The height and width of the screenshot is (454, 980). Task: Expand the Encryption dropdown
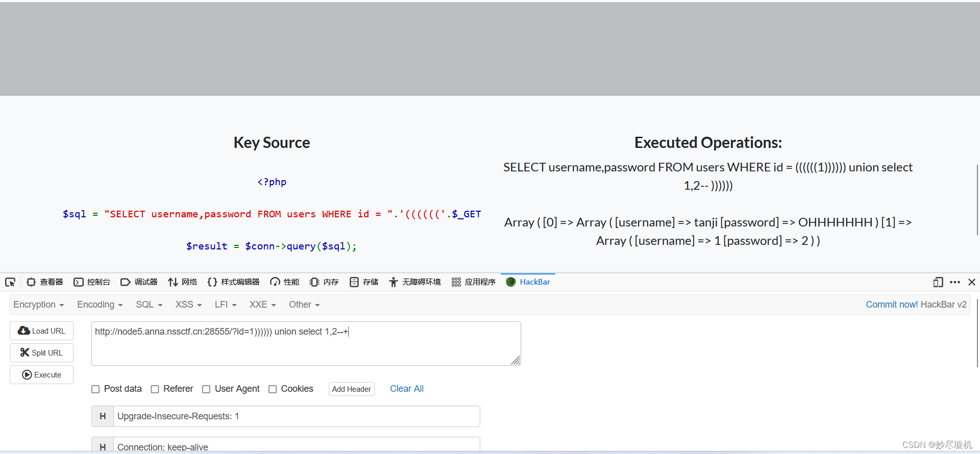click(39, 305)
